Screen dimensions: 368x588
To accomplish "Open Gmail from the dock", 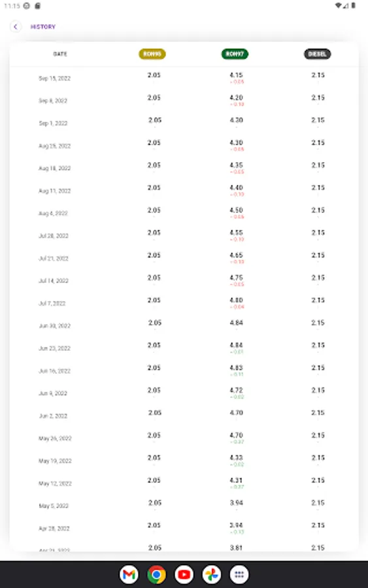I will pyautogui.click(x=129, y=574).
